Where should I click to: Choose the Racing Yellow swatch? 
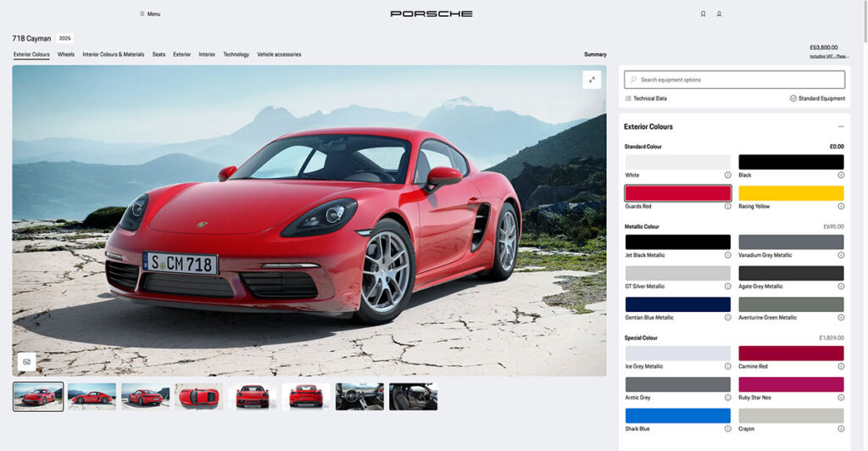pyautogui.click(x=791, y=193)
